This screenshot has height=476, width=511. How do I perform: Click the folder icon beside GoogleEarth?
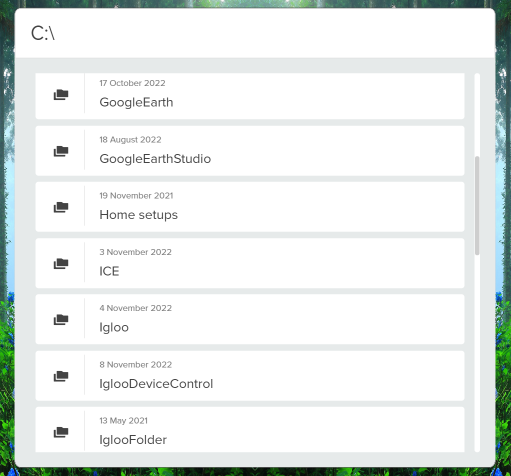click(x=61, y=95)
